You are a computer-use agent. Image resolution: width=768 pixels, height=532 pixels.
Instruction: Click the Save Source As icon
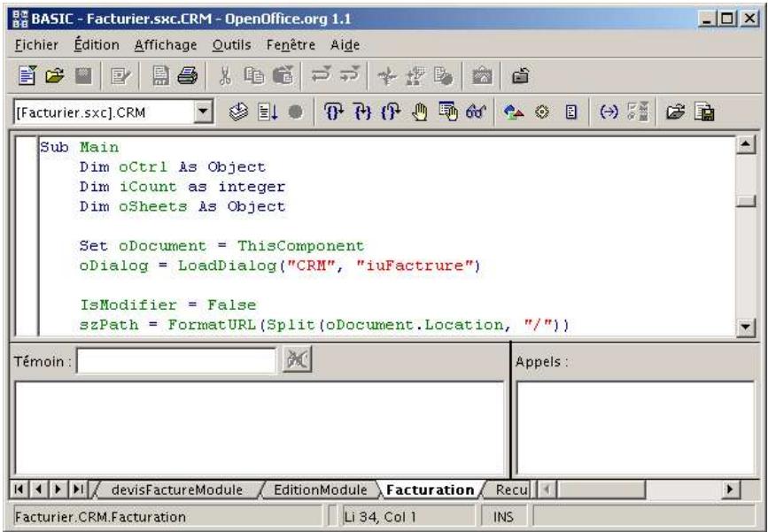(x=704, y=112)
